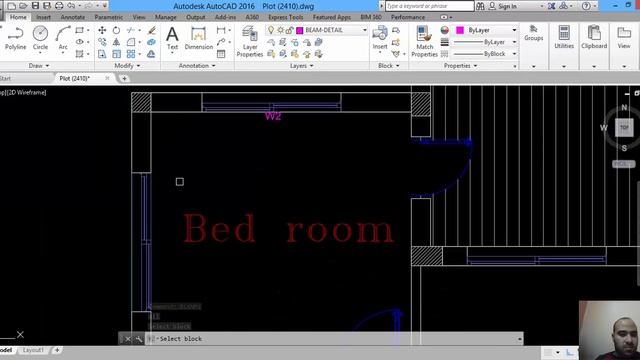Open Groups panel button
This screenshot has width=640, height=360.
pos(533,33)
